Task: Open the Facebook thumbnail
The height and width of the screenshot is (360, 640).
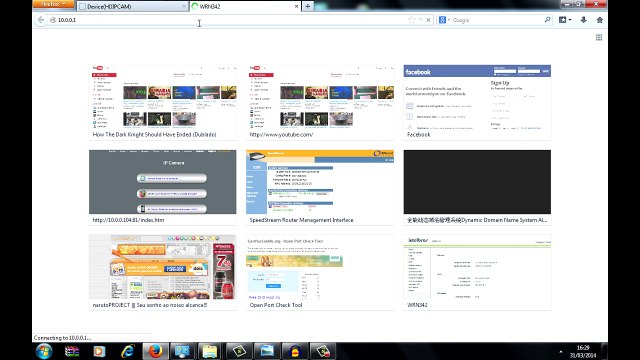Action: click(477, 102)
